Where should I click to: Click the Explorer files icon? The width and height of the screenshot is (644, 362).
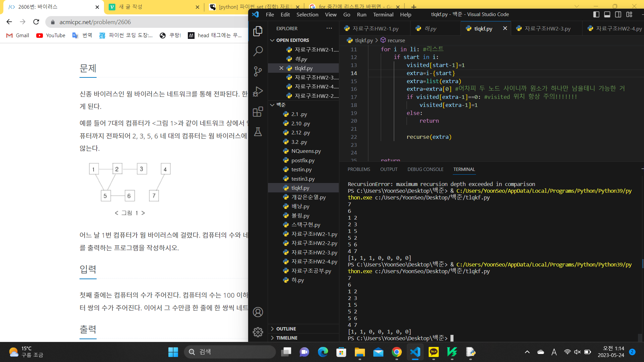pos(258,31)
